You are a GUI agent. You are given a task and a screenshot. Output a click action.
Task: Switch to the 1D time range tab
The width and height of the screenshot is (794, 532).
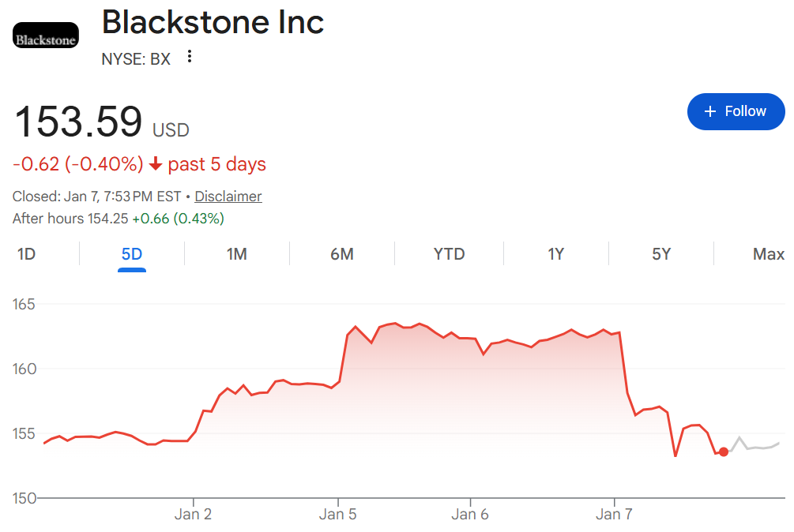[x=27, y=254]
